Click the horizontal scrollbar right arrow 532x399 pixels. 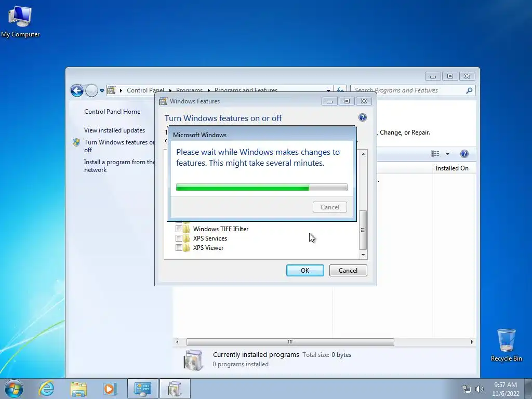pos(472,342)
